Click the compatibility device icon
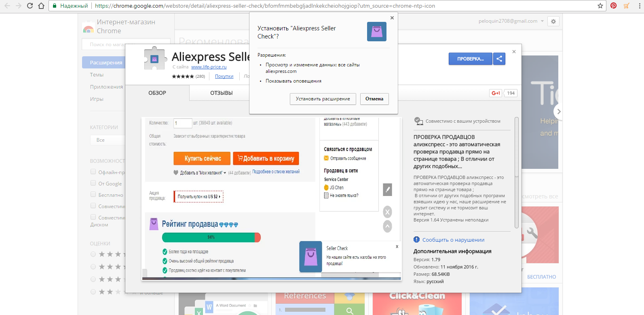Viewport: 644px width, 315px height. (x=418, y=121)
